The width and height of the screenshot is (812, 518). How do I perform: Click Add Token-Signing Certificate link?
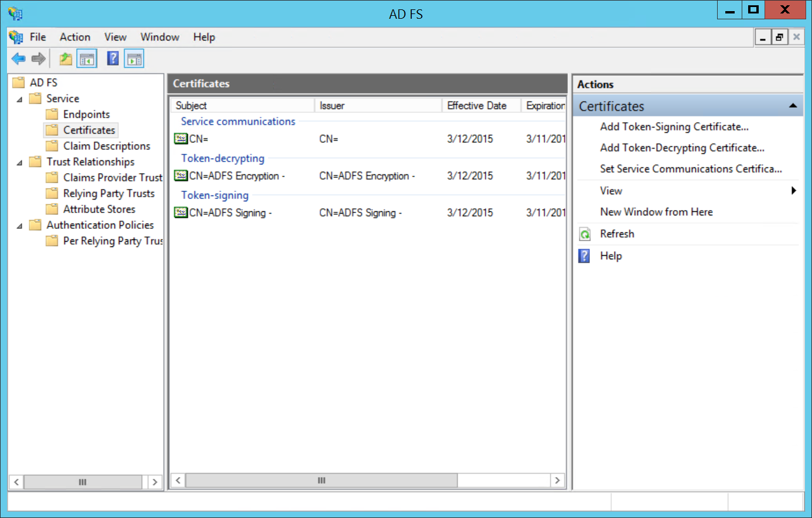674,126
